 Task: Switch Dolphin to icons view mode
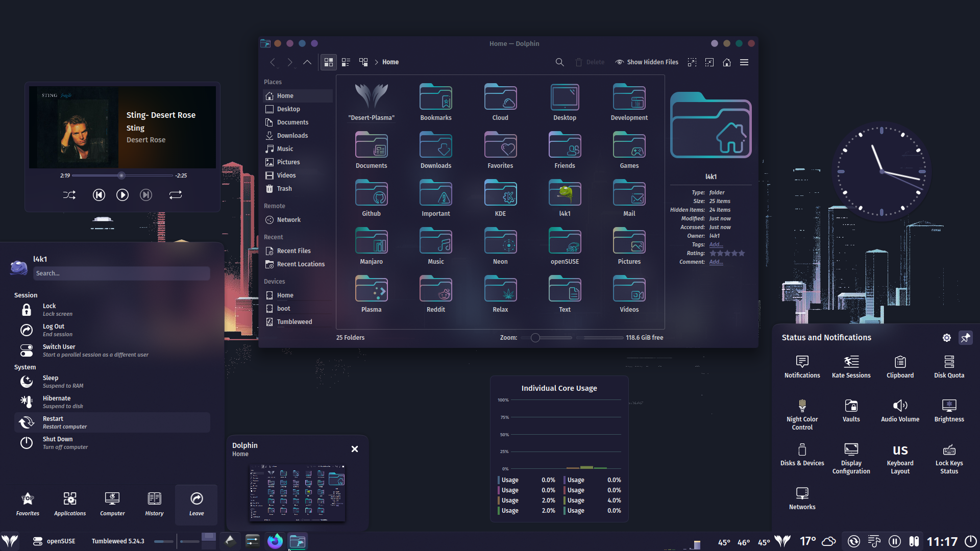pos(329,62)
